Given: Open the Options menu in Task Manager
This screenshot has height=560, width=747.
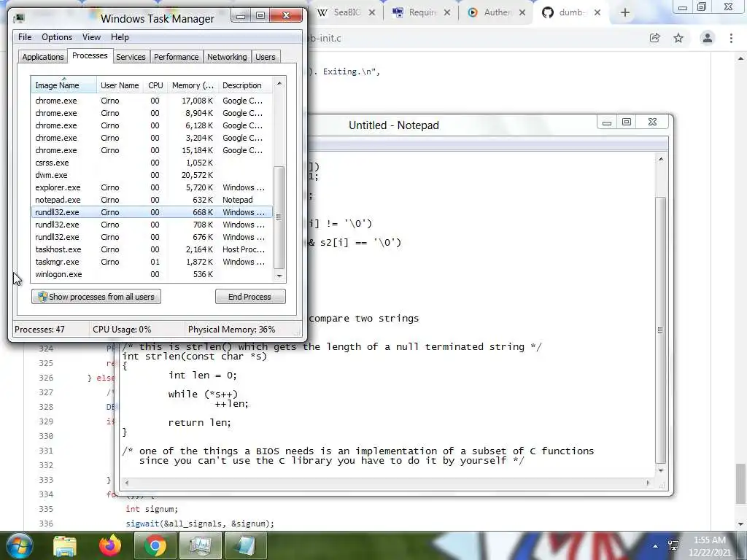Looking at the screenshot, I should coord(57,37).
